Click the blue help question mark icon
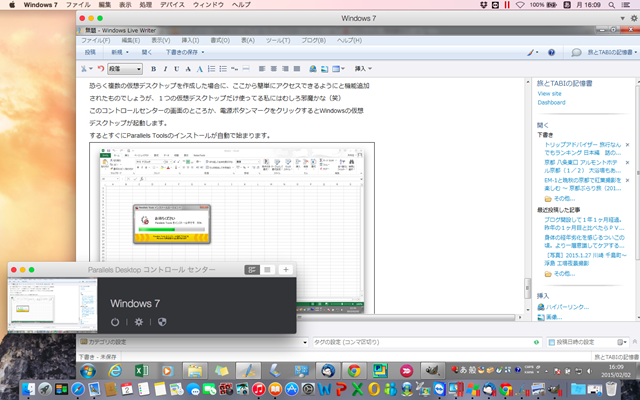640x400 pixels. pos(551,52)
